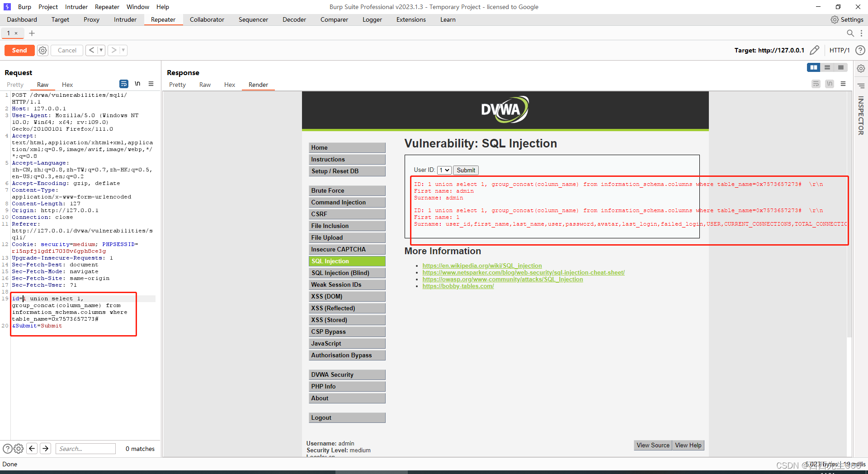868x474 pixels.
Task: Toggle response non-printable characters icon
Action: point(829,84)
